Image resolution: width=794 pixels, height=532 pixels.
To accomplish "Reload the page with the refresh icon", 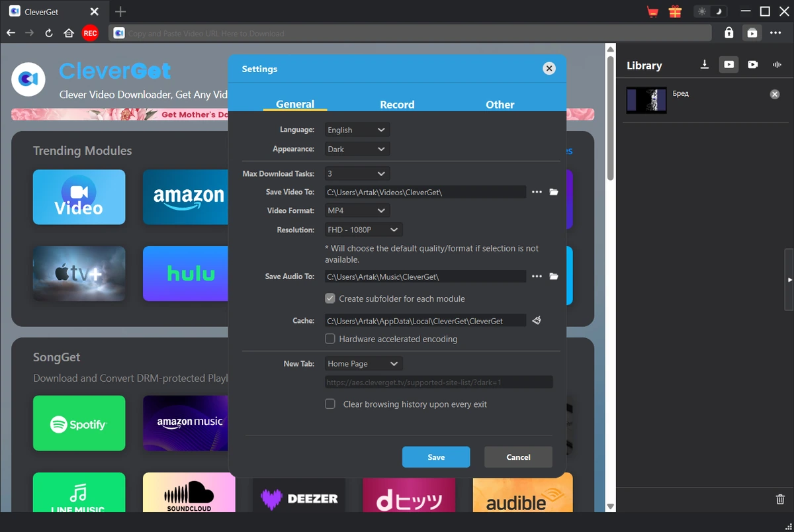I will click(49, 33).
